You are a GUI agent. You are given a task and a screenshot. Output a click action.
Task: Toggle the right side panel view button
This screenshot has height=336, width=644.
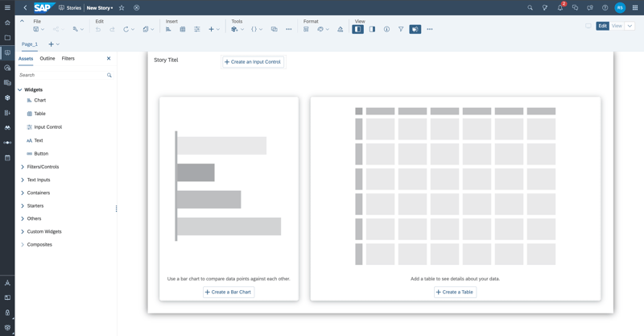click(x=372, y=29)
